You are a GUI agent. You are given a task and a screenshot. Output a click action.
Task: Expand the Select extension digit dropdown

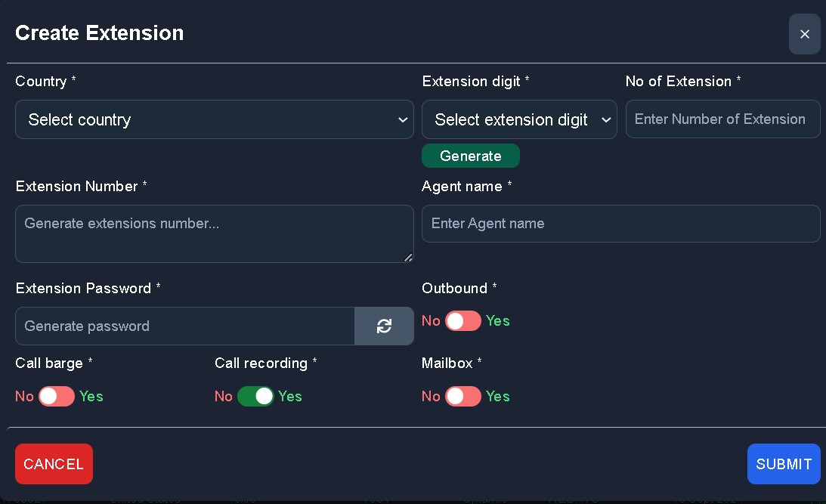(519, 119)
